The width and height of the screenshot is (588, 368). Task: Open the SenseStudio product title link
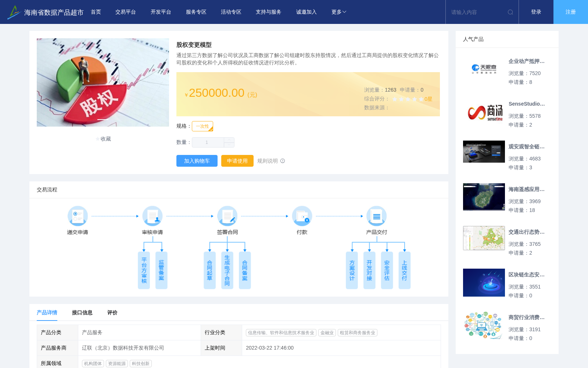[527, 104]
